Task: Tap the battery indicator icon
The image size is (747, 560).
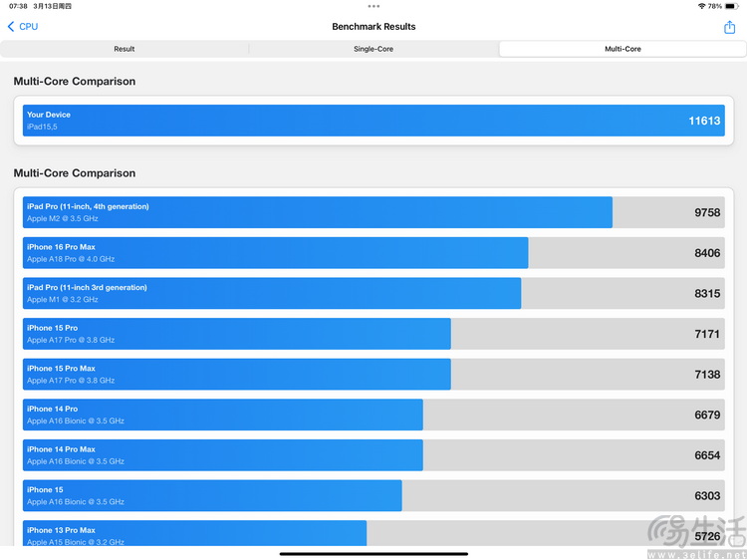Action: click(731, 6)
